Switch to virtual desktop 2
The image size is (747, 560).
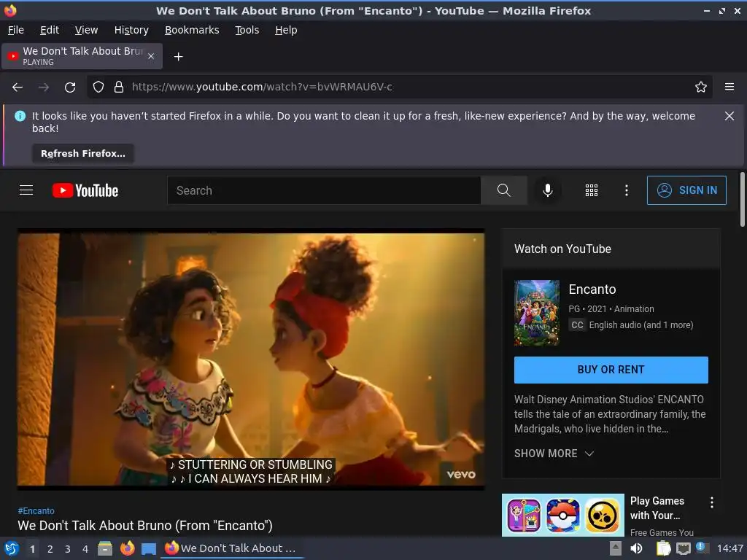click(50, 549)
